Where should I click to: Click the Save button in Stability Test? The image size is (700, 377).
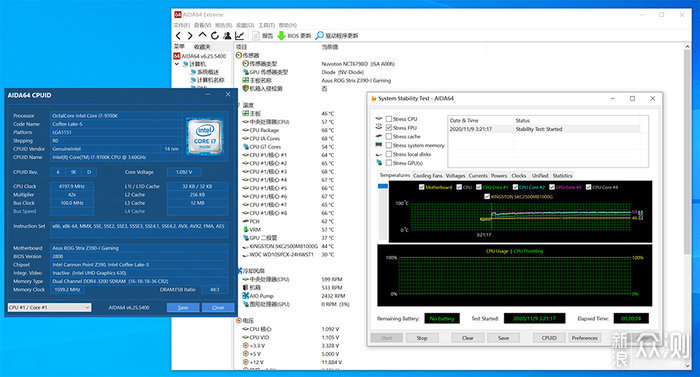(x=504, y=338)
